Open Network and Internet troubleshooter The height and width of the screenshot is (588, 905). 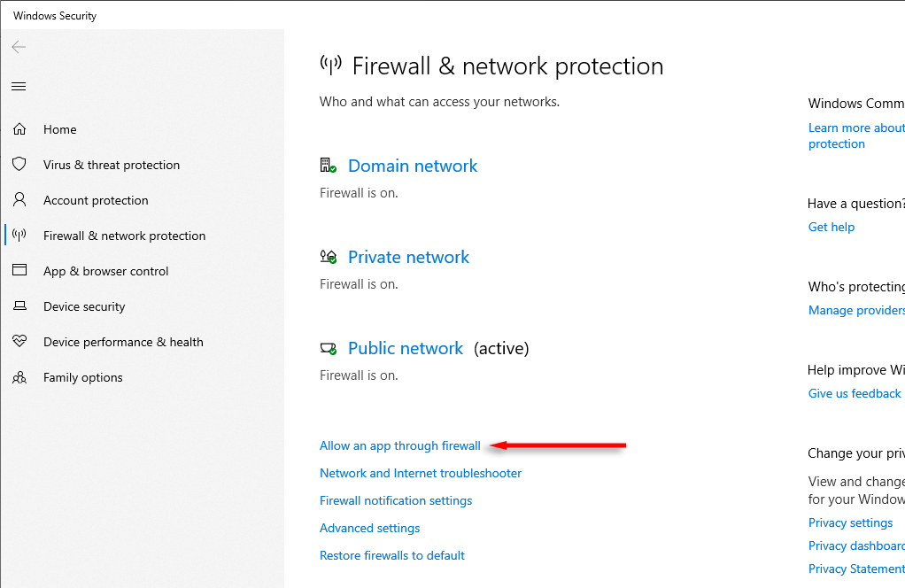(421, 473)
